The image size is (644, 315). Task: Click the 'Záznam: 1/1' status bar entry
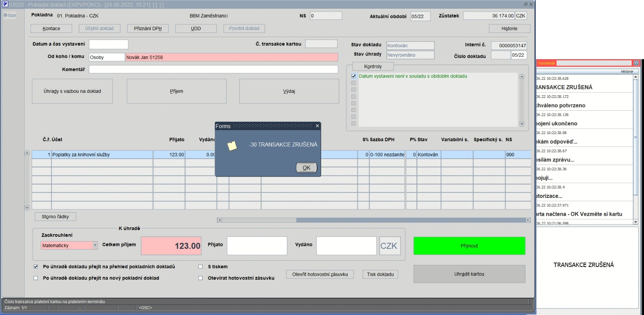pos(15,308)
